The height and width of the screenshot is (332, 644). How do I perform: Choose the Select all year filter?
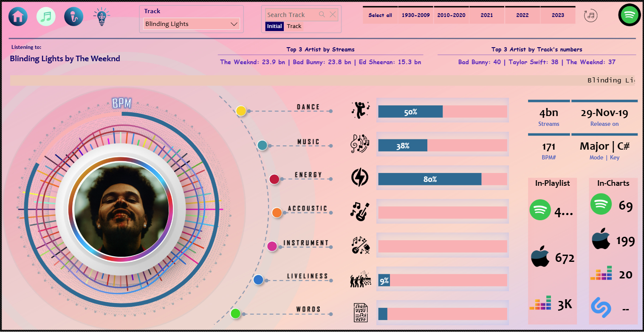380,15
